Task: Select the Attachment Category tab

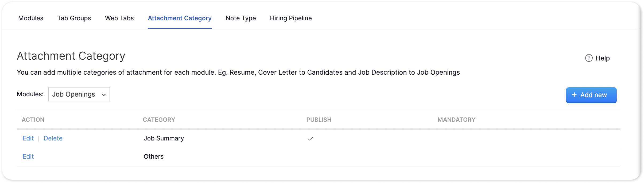Action: pyautogui.click(x=180, y=18)
